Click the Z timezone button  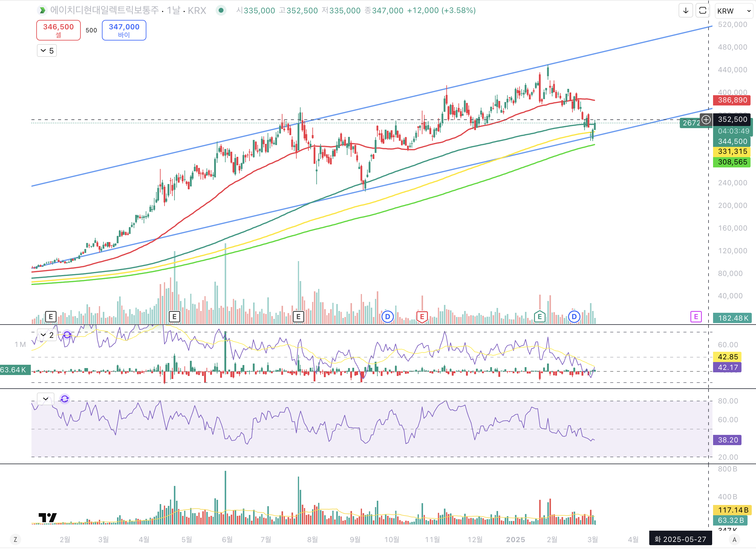(x=15, y=540)
